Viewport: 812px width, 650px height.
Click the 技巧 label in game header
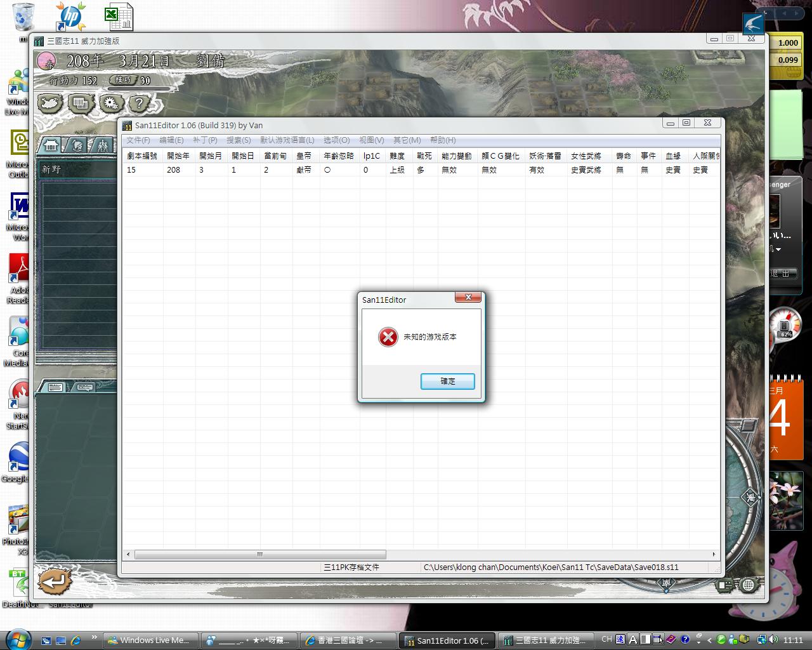[x=123, y=80]
